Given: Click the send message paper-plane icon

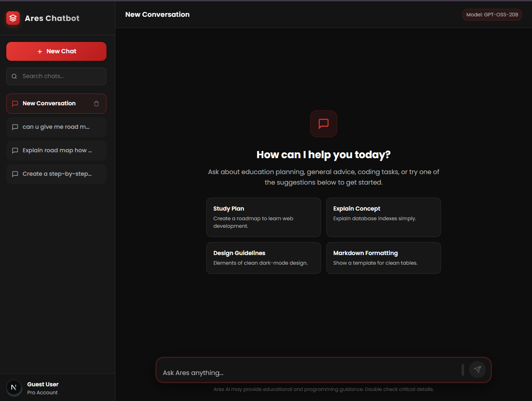Looking at the screenshot, I should pyautogui.click(x=478, y=370).
